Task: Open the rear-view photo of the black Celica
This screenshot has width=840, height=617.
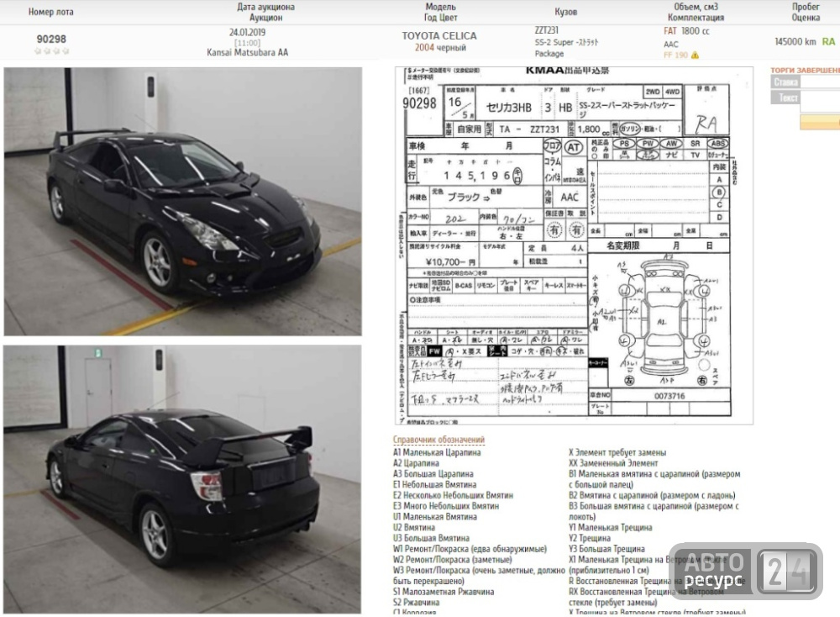Action: [x=182, y=479]
